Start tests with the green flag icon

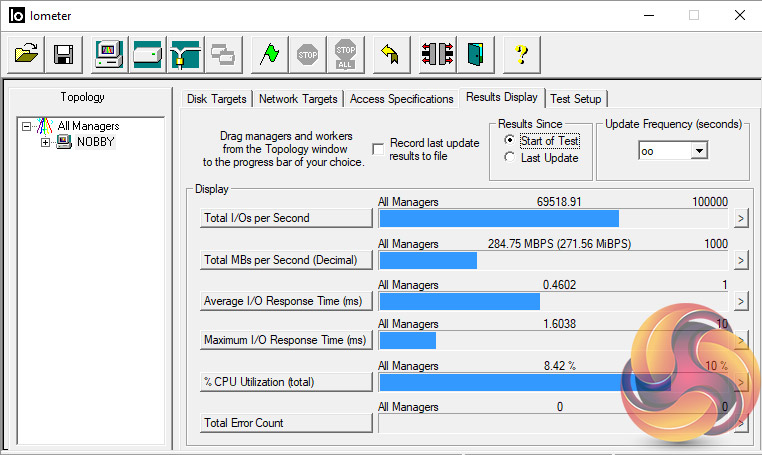[x=267, y=54]
